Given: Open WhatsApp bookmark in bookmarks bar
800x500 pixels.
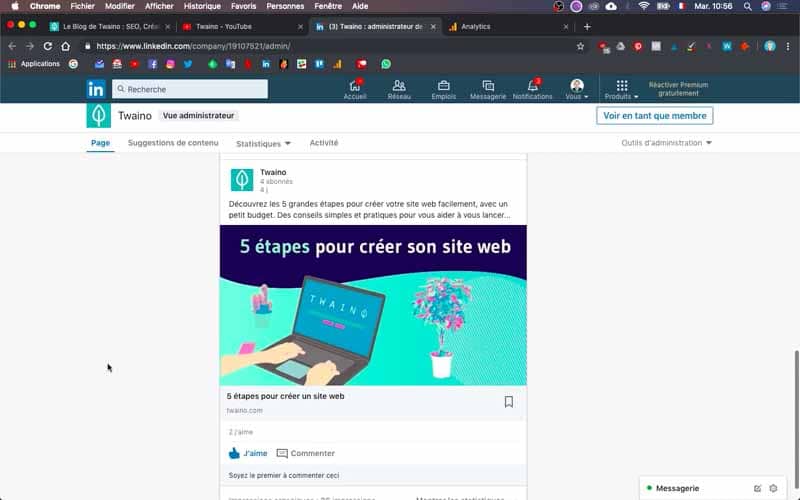Looking at the screenshot, I should (x=386, y=64).
